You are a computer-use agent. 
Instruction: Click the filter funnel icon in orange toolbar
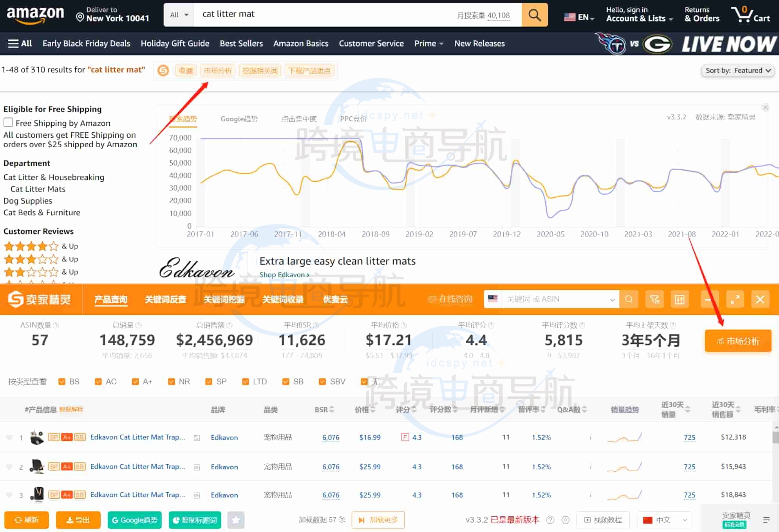coord(654,299)
